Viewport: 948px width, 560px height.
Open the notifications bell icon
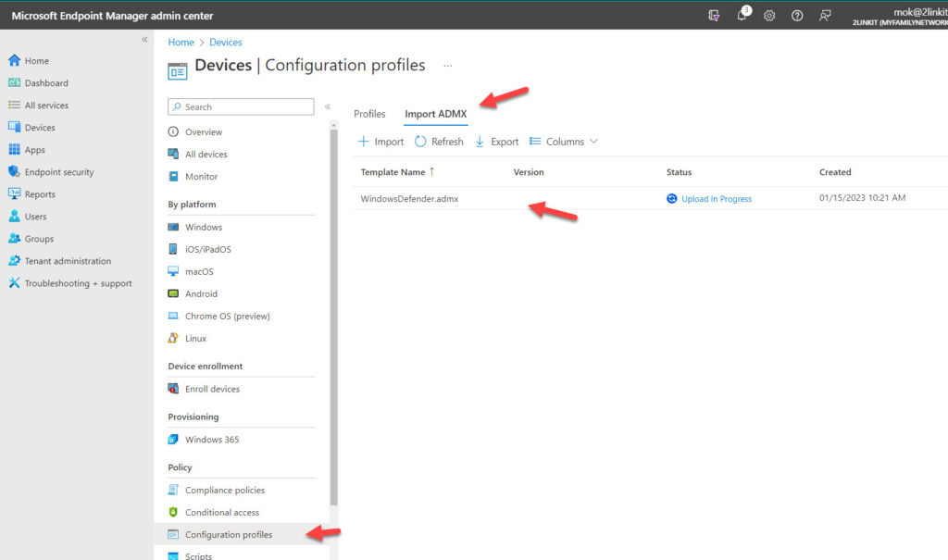pos(742,16)
